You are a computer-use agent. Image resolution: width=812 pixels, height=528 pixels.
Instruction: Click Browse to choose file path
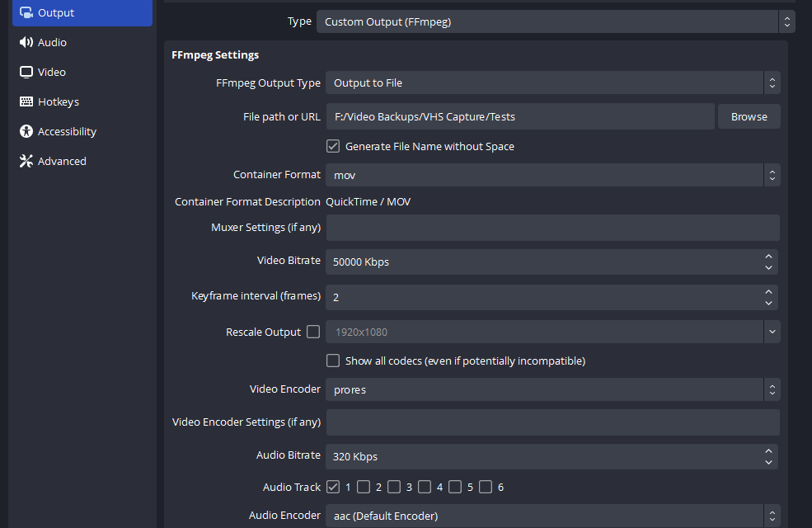(749, 117)
